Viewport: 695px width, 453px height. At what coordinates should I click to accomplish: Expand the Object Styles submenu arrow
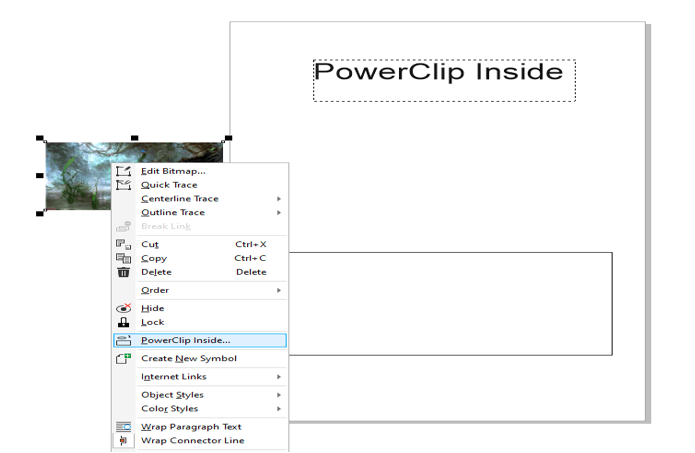[279, 395]
